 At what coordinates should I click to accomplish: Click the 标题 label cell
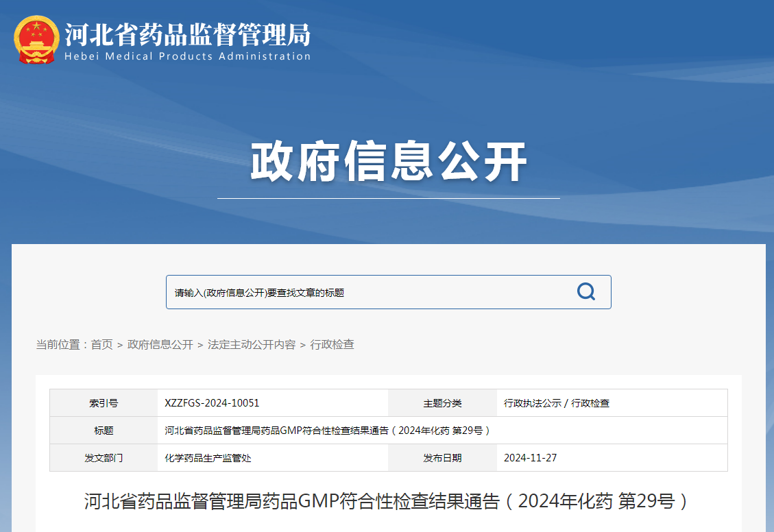pyautogui.click(x=104, y=431)
